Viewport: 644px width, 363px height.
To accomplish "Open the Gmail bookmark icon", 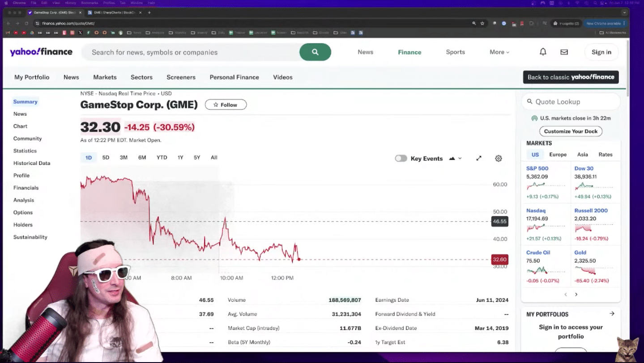I will [8, 33].
